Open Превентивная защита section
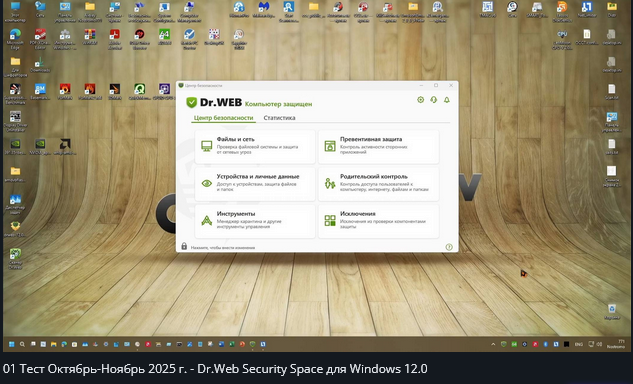 (379, 146)
